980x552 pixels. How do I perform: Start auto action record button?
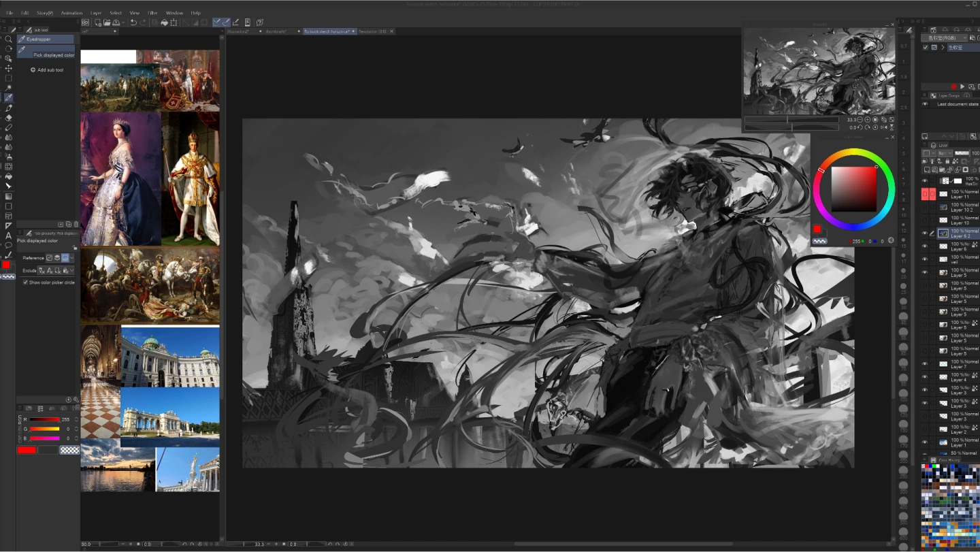[954, 86]
